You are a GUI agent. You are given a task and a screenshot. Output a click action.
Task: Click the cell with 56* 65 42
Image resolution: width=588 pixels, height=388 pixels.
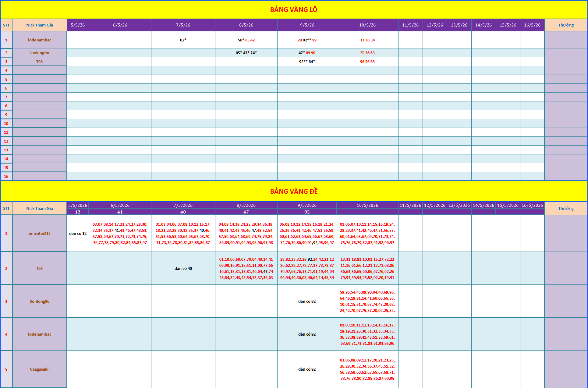(246, 40)
